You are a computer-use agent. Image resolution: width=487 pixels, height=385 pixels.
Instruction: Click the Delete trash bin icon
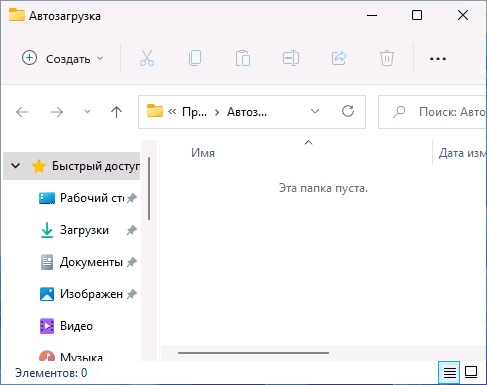coord(387,58)
